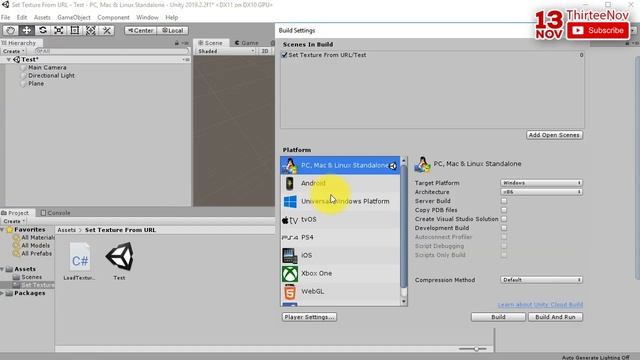The height and width of the screenshot is (360, 640).
Task: Open All Materials favorite search
Action: point(38,238)
